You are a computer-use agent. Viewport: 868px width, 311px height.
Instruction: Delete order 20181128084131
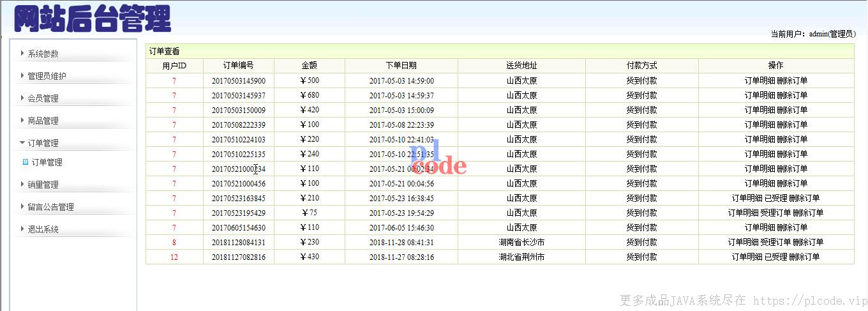[x=808, y=242]
